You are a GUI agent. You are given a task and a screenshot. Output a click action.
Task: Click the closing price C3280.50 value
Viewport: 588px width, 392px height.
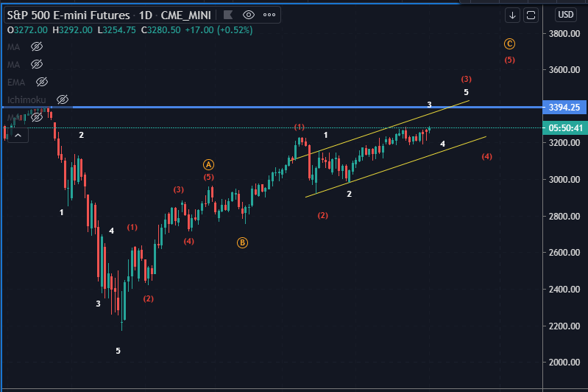click(160, 30)
